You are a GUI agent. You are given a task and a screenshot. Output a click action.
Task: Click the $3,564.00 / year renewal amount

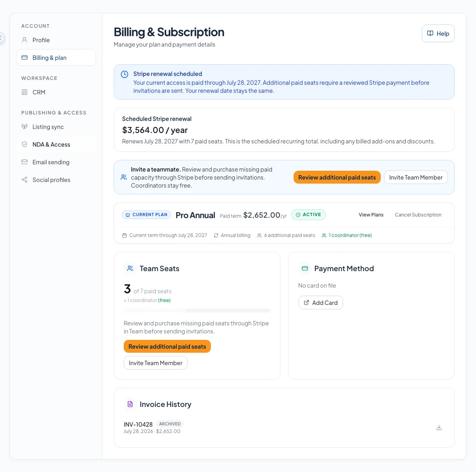pos(155,130)
